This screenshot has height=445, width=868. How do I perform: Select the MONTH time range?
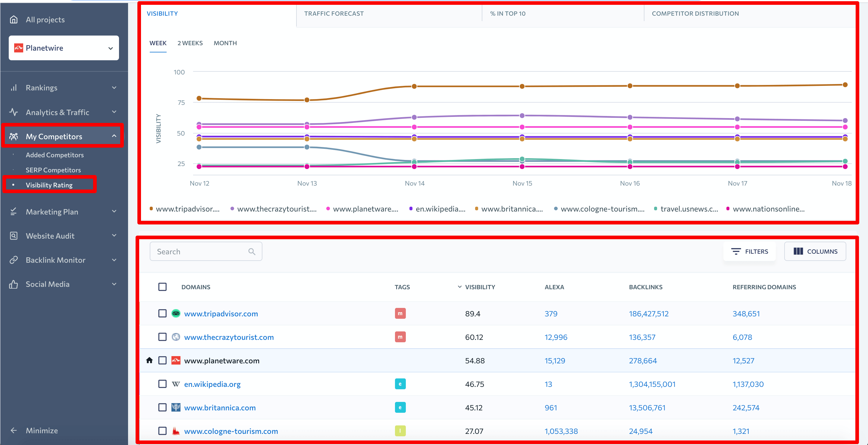coord(225,43)
